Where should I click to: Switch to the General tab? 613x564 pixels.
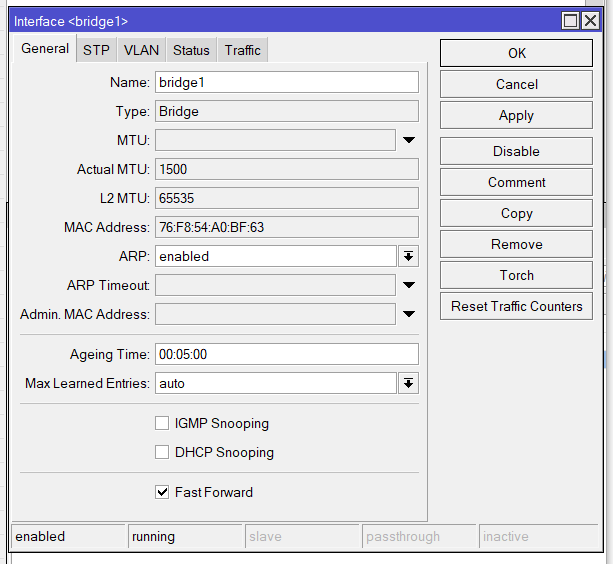[45, 48]
